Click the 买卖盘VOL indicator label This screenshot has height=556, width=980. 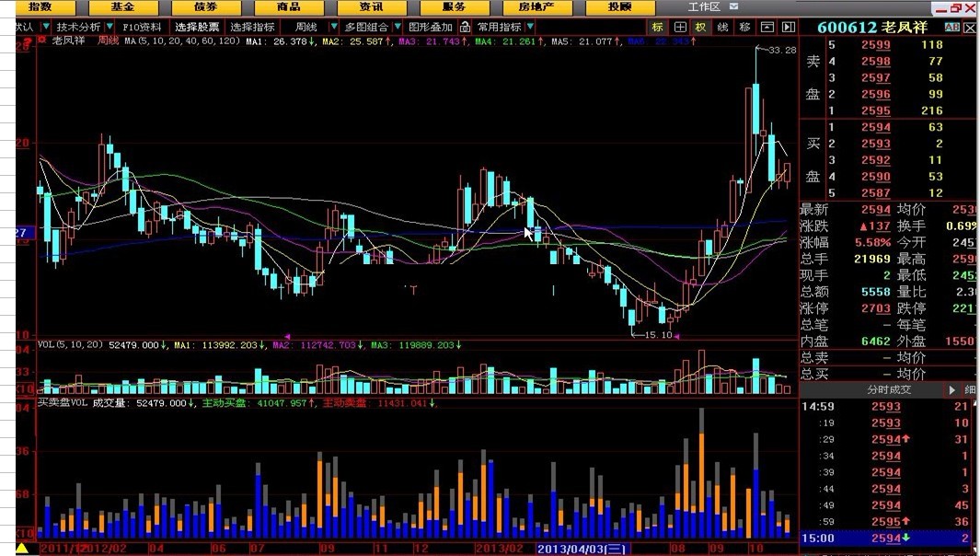(x=63, y=403)
